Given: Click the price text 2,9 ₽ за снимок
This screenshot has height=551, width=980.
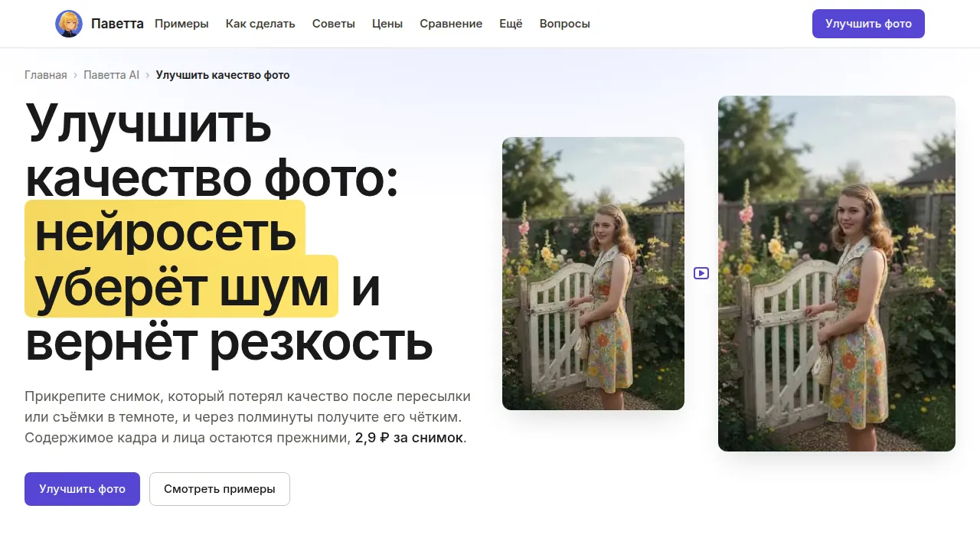Looking at the screenshot, I should point(410,438).
